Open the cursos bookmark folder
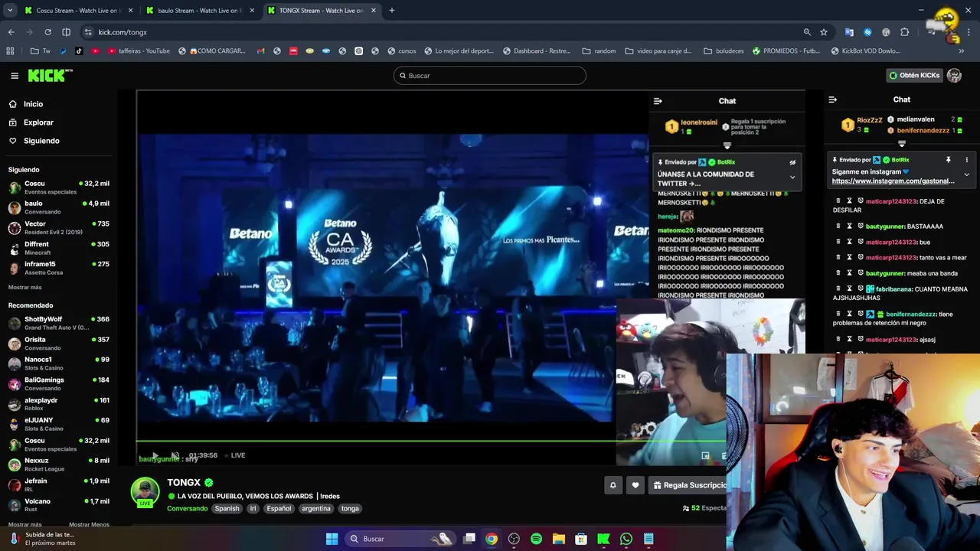 pos(402,51)
